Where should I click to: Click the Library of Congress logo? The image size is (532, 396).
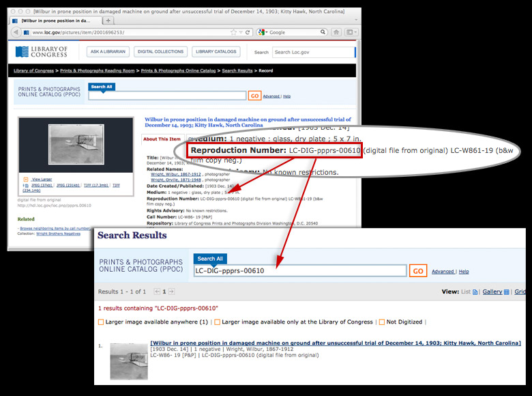[42, 52]
